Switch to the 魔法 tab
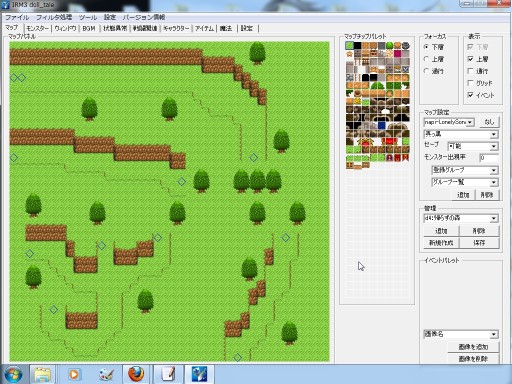Viewport: 512px width, 384px height. [x=226, y=28]
